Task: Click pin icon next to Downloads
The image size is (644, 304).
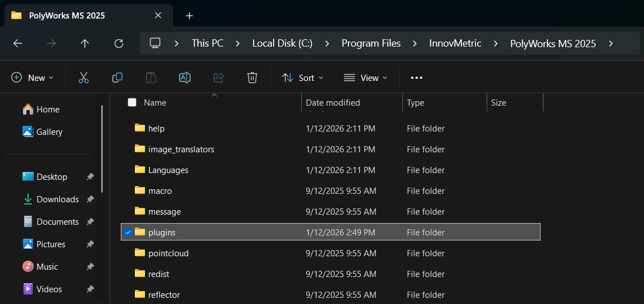Action: click(90, 199)
